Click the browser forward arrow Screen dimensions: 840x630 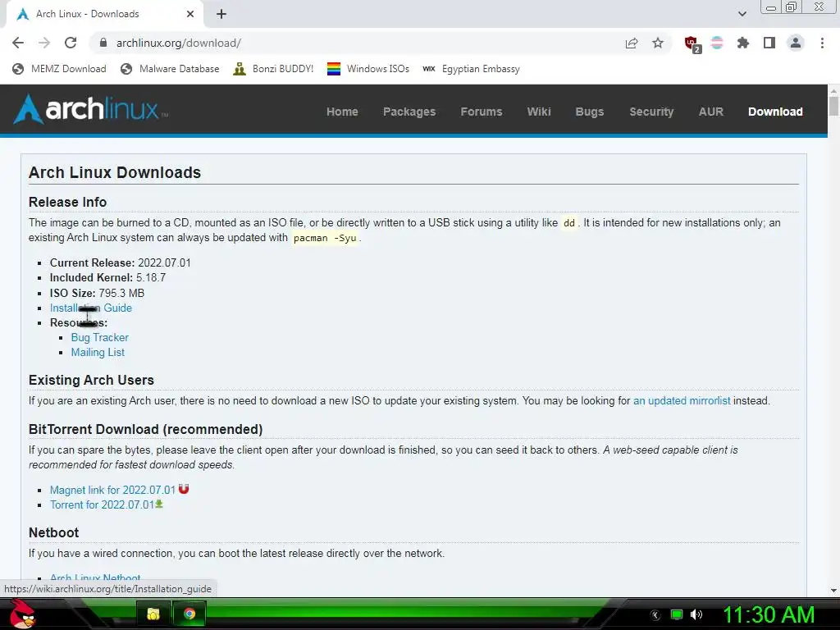pos(44,43)
